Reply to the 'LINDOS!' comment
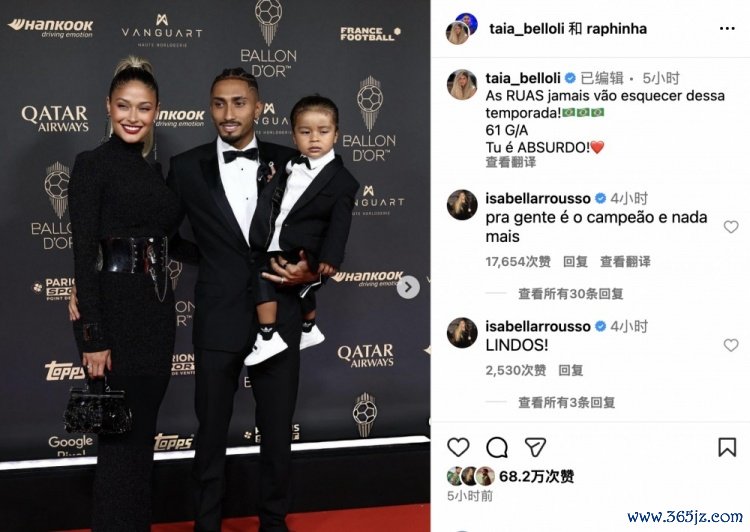 coord(570,370)
